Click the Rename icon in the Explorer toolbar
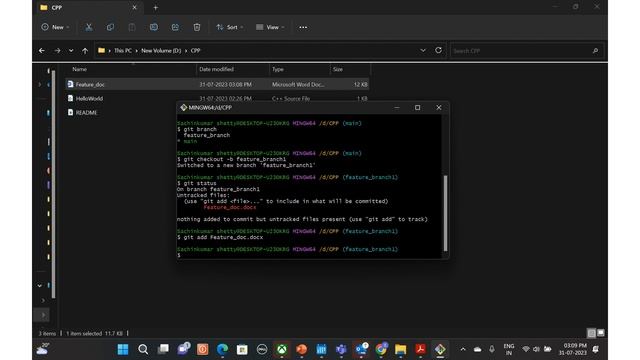 [153, 27]
